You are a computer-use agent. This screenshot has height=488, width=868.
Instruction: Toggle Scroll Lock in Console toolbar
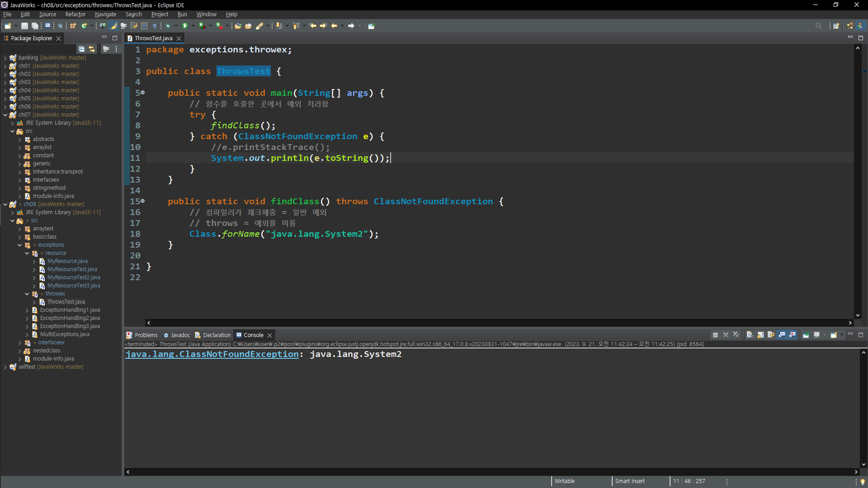tap(760, 335)
